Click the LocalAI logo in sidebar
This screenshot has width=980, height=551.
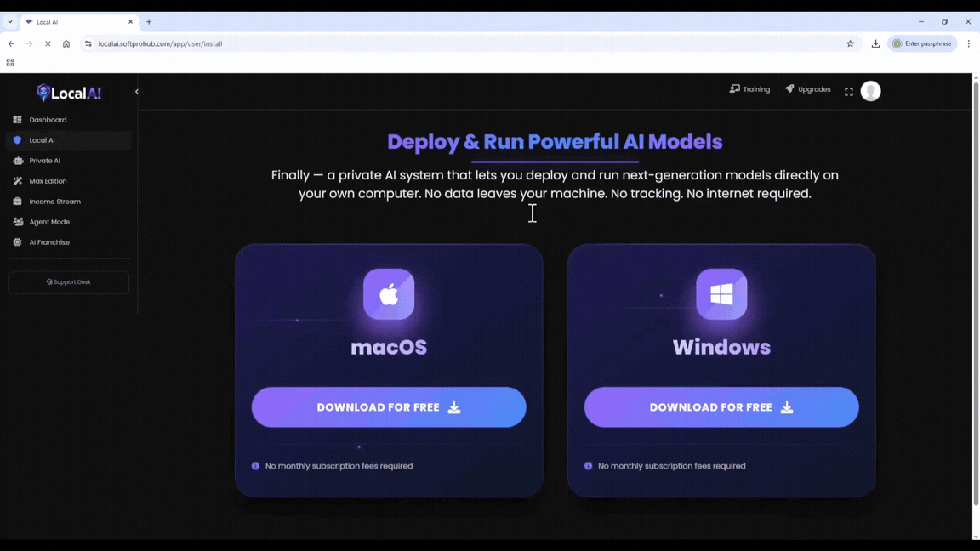[x=69, y=93]
